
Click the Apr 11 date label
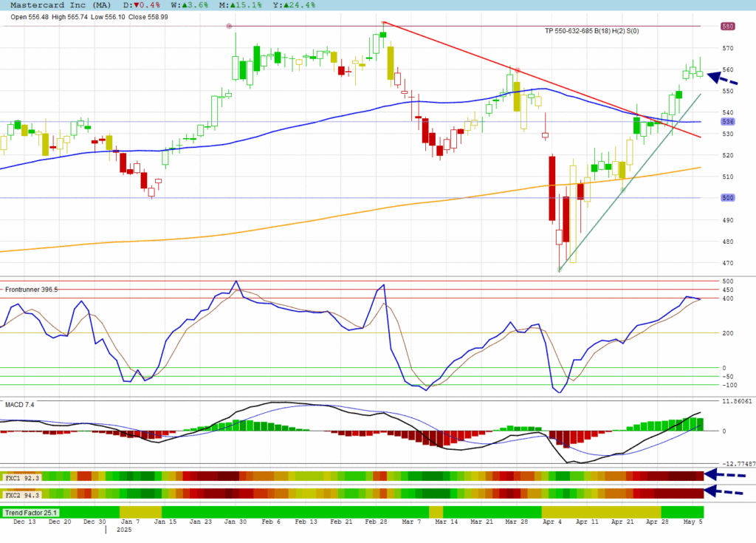click(x=588, y=522)
